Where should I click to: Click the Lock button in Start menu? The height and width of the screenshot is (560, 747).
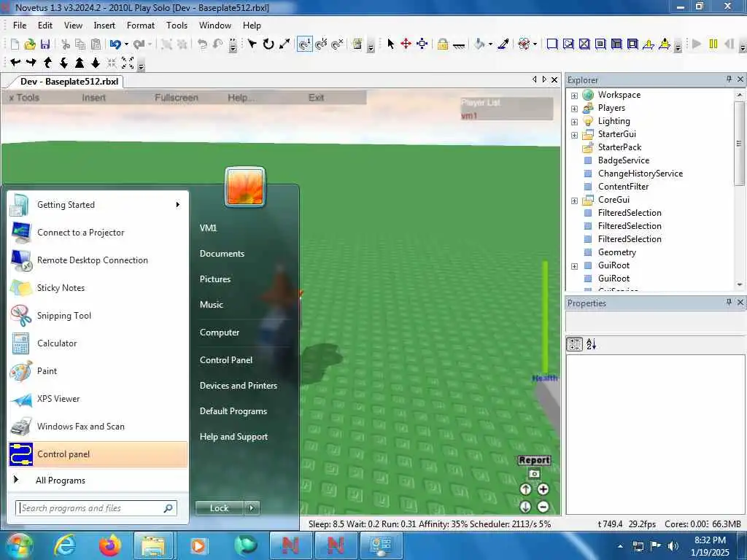point(219,508)
